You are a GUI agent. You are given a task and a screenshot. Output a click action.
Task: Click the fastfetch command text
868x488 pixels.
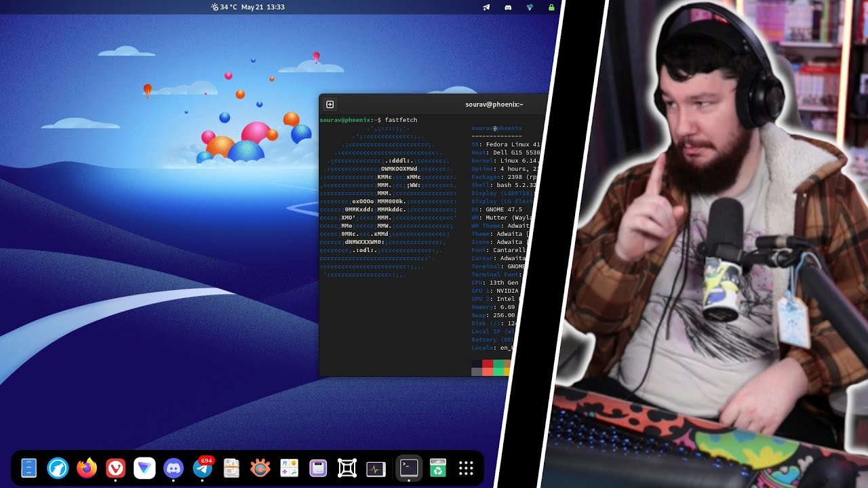click(401, 120)
